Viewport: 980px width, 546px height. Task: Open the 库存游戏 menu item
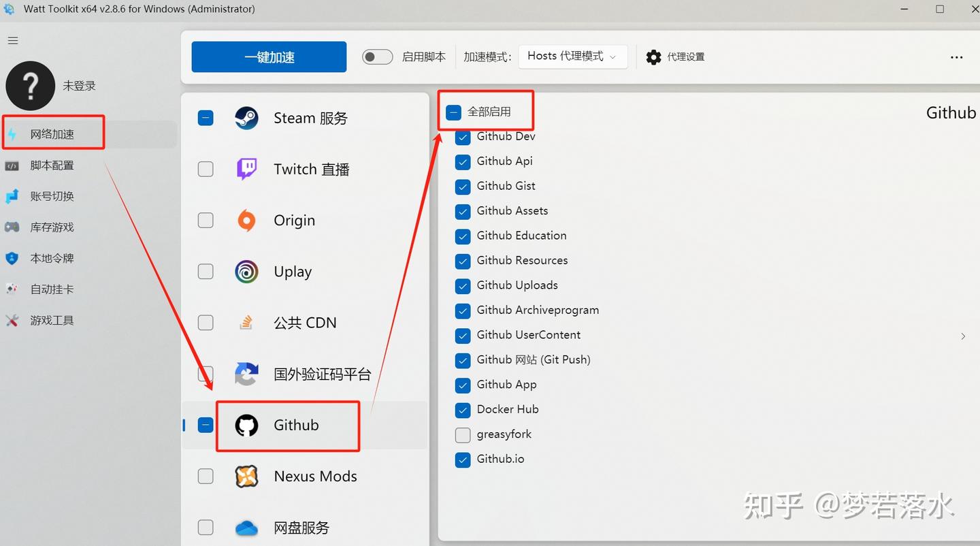point(89,227)
